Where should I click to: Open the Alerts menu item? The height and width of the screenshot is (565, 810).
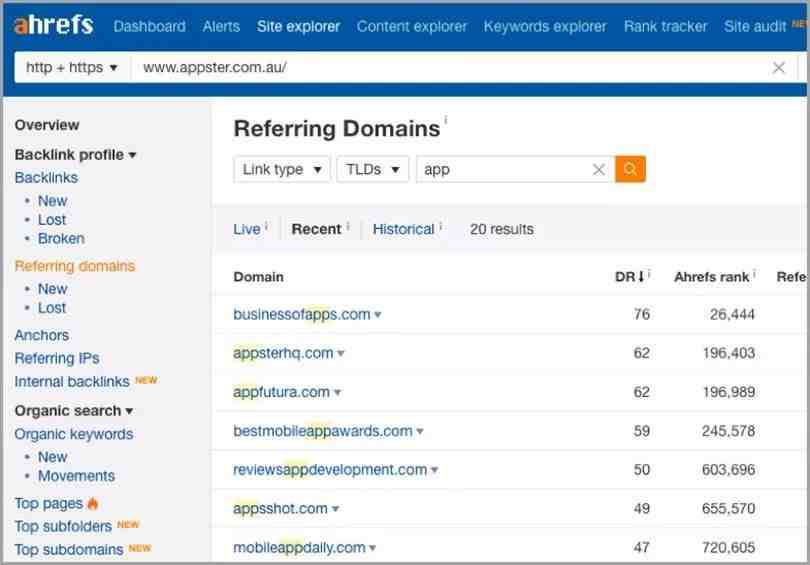[221, 26]
